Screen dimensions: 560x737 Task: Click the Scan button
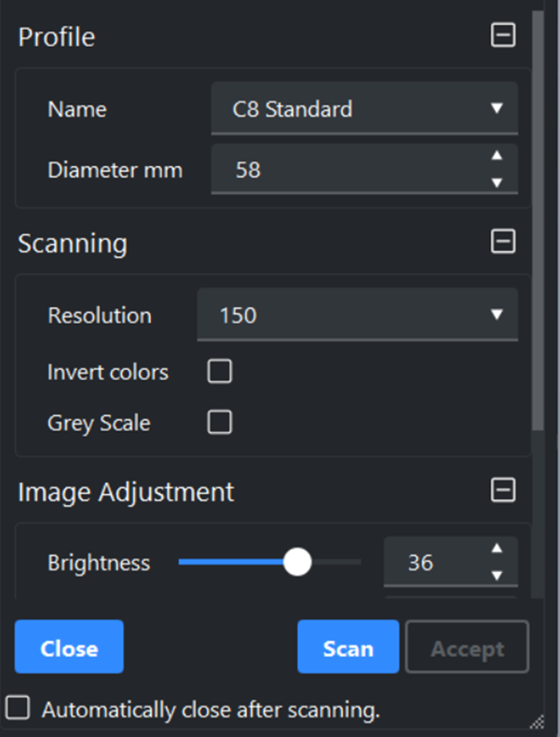[x=347, y=649]
